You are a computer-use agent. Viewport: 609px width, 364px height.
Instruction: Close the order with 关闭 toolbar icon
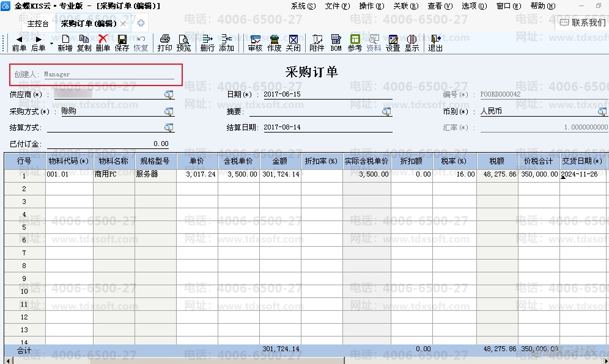(293, 43)
